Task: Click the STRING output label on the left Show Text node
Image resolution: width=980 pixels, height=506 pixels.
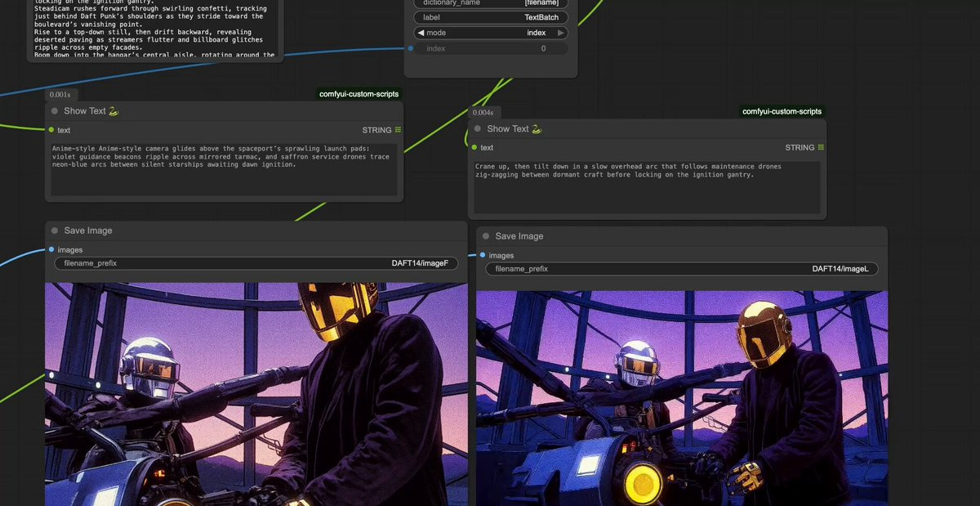Action: click(377, 130)
